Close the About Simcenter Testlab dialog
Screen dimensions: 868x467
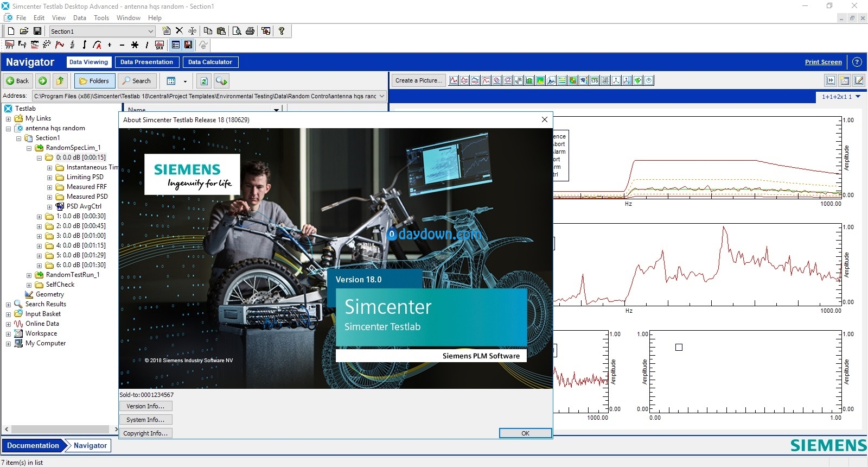(545, 119)
